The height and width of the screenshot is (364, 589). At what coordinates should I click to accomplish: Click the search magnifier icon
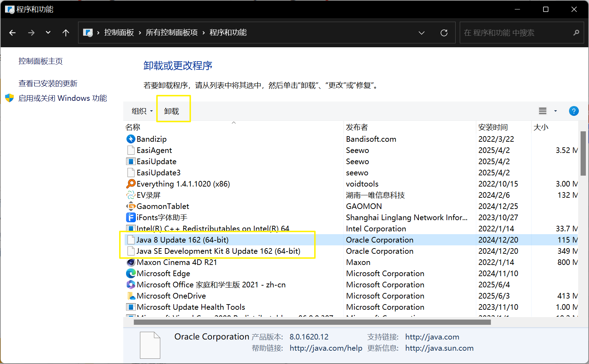tap(576, 33)
